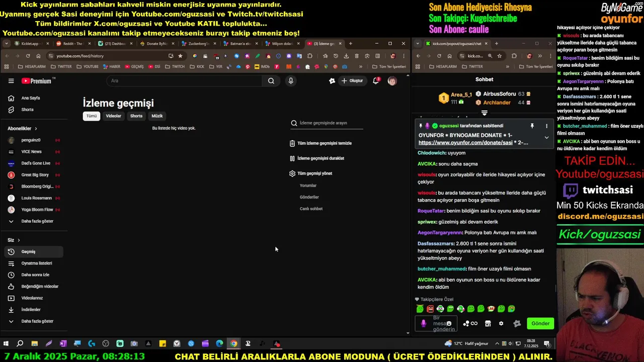Go to Ana Sayfa in YouTube sidebar
This screenshot has width=644, height=362.
click(34, 98)
